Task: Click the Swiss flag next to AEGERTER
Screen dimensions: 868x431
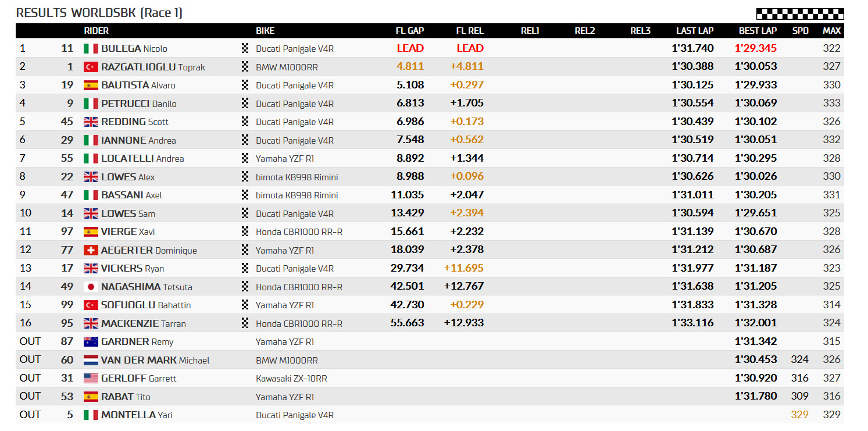Action: pyautogui.click(x=91, y=250)
